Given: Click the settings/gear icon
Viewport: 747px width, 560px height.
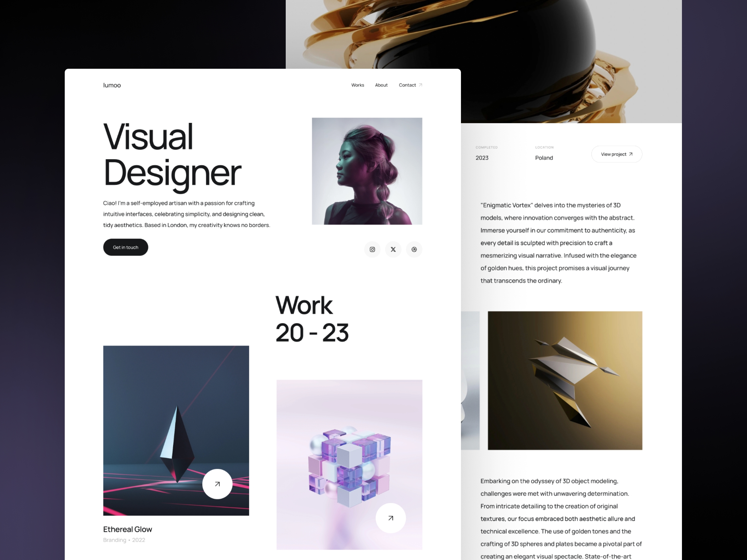Looking at the screenshot, I should (414, 250).
